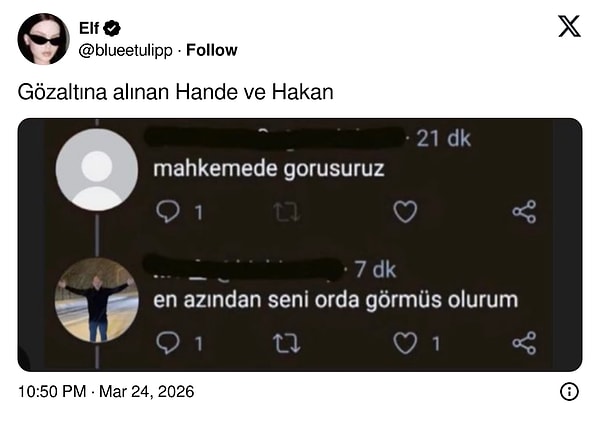Click the 7 dk comment timestamp
Viewport: 600px width, 422px height.
(x=375, y=270)
